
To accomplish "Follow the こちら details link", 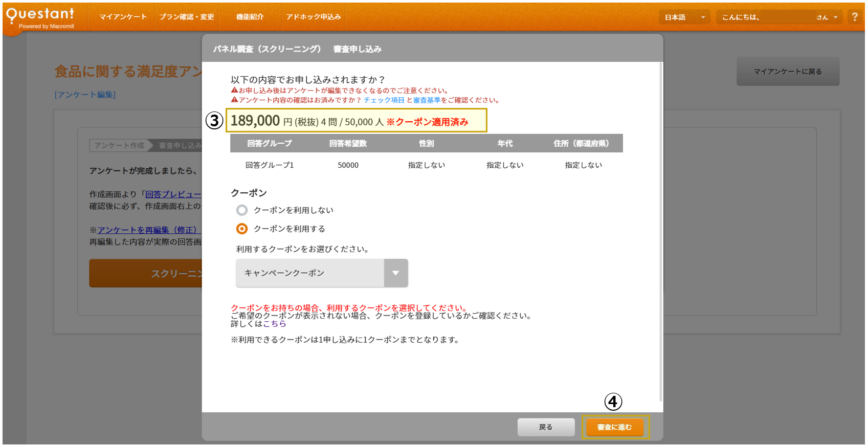I will pyautogui.click(x=274, y=324).
